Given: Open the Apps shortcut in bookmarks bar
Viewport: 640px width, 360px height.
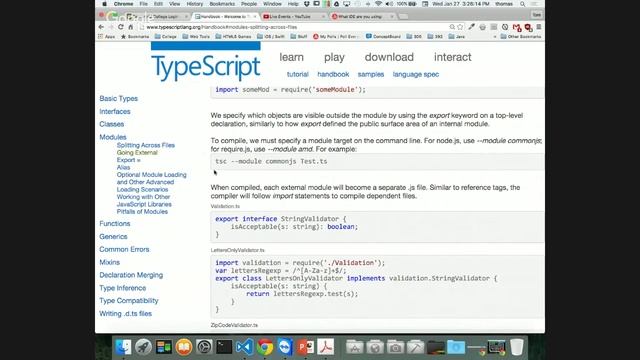Looking at the screenshot, I should tap(107, 36).
